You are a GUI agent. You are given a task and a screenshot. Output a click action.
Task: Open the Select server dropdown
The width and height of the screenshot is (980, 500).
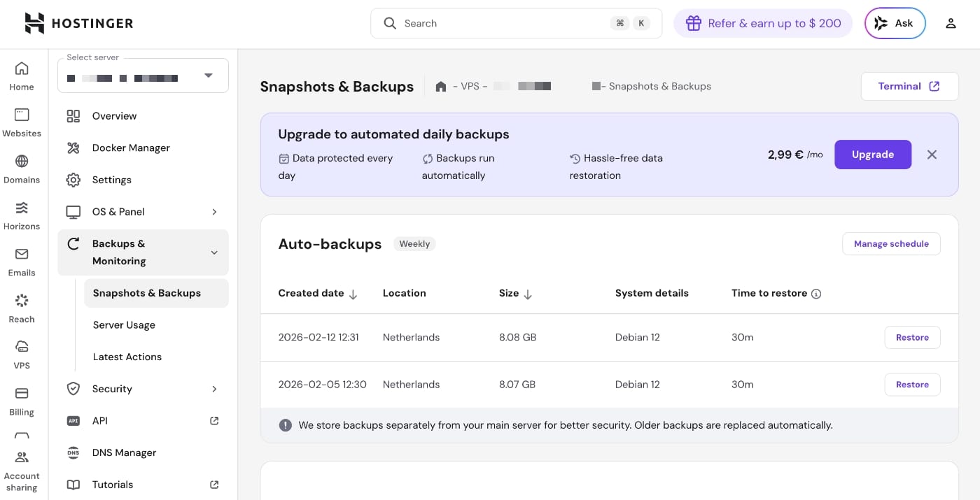click(x=208, y=75)
